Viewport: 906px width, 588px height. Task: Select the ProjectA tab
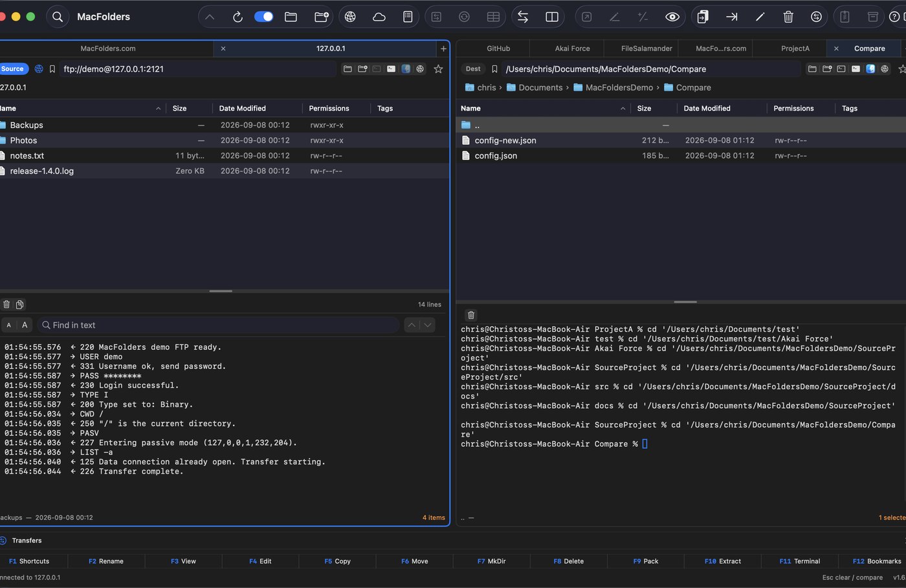795,49
